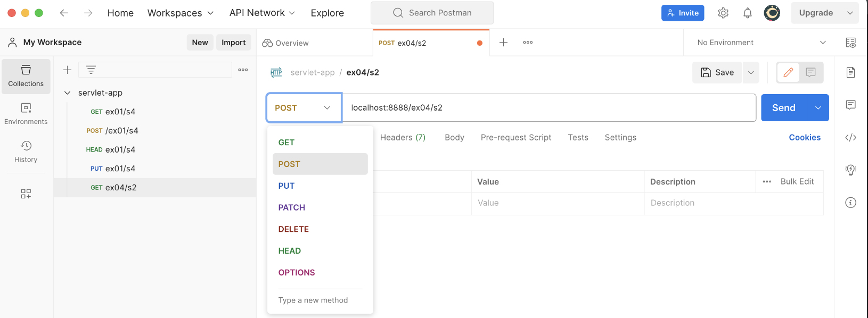Open the Save options dropdown arrow
The image size is (868, 318).
(751, 72)
